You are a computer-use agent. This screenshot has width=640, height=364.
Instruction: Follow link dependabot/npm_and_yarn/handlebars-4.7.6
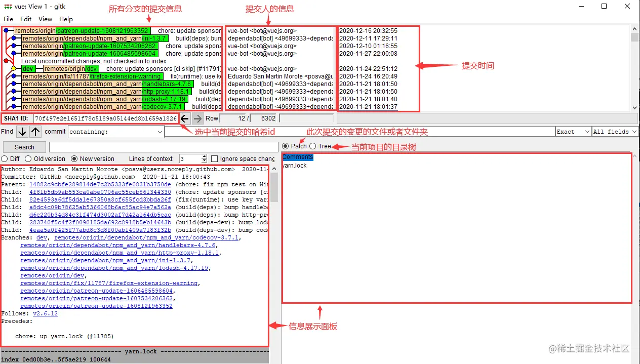[x=118, y=245]
